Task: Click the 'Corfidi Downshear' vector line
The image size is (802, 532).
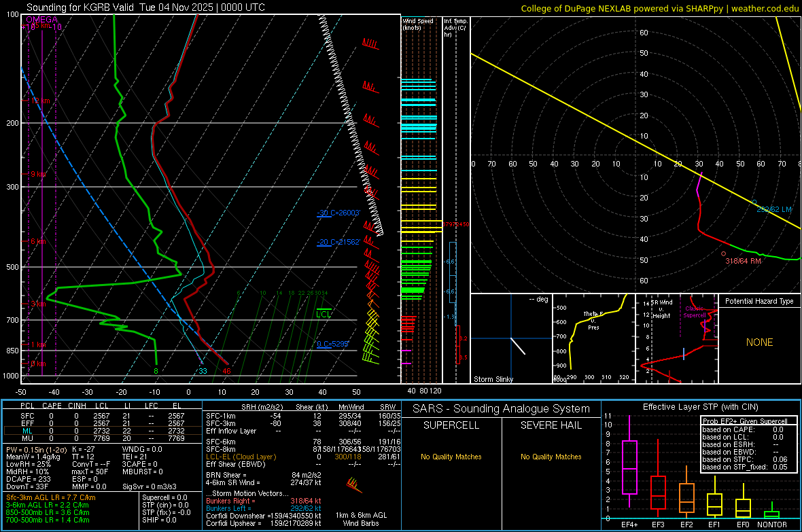Action: (x=264, y=516)
